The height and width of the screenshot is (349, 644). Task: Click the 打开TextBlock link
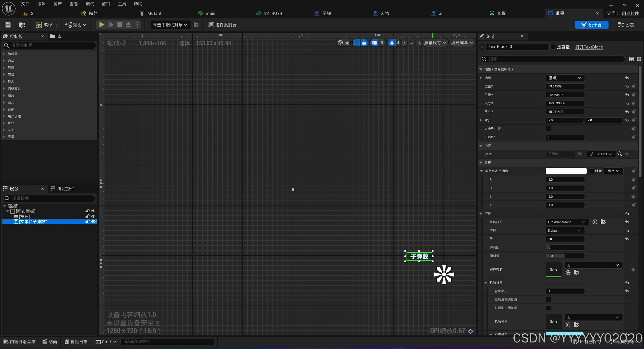589,47
